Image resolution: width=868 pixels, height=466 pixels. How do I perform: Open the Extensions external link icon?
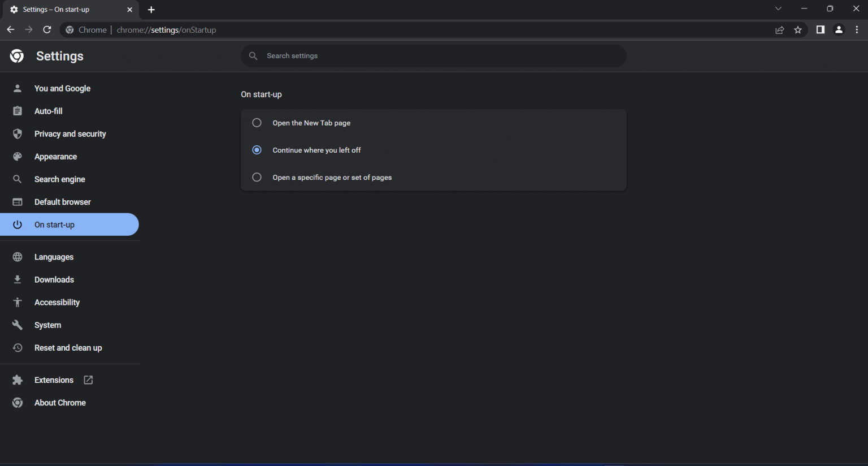88,380
